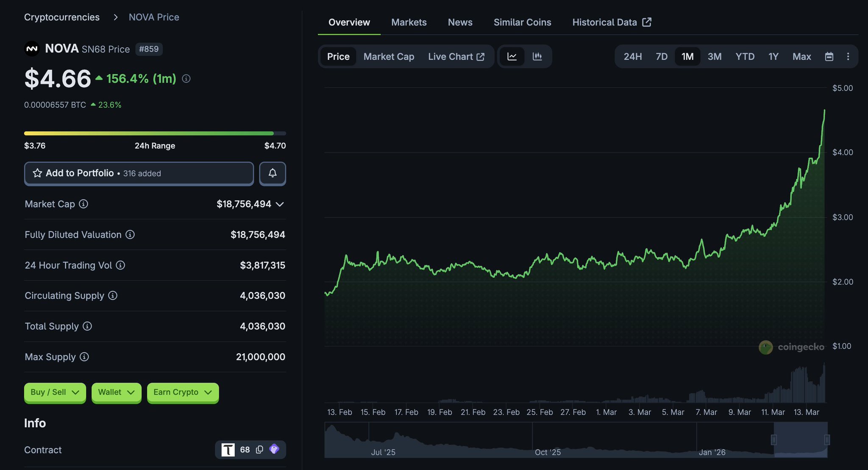Open the Earn Crypto dropdown

click(182, 392)
